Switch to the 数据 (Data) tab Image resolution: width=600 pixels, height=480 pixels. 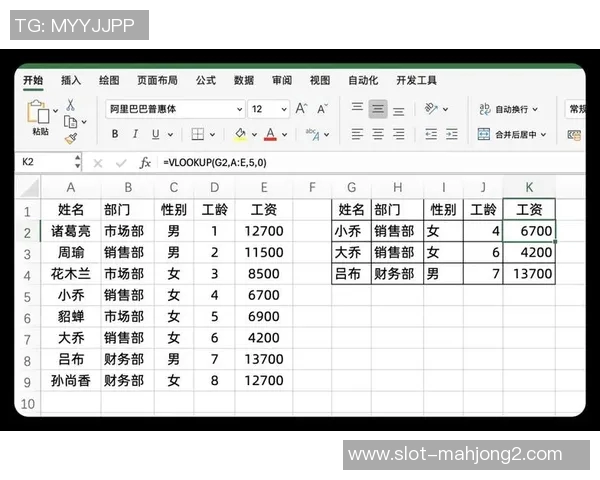point(244,80)
